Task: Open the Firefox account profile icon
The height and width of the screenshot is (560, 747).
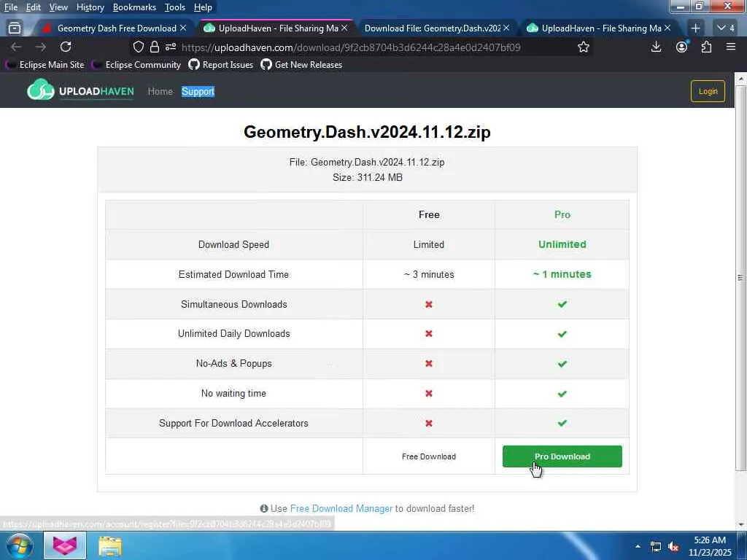Action: pyautogui.click(x=682, y=47)
